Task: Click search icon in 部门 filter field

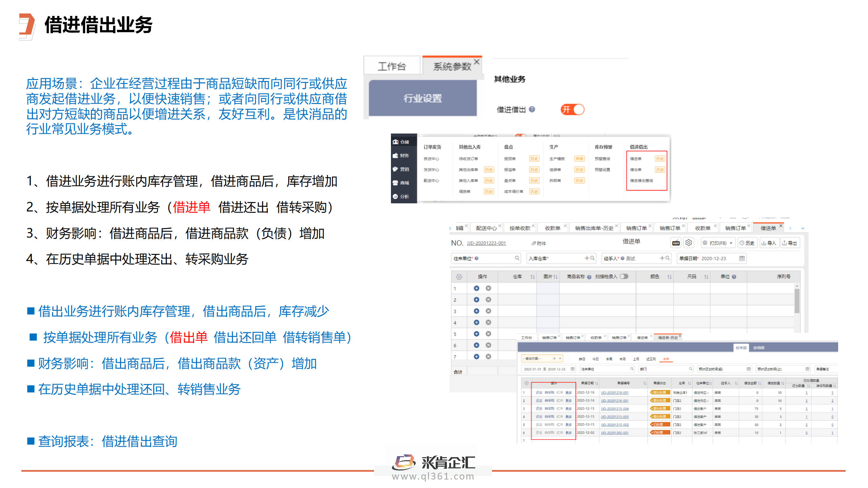Action: pyautogui.click(x=690, y=369)
